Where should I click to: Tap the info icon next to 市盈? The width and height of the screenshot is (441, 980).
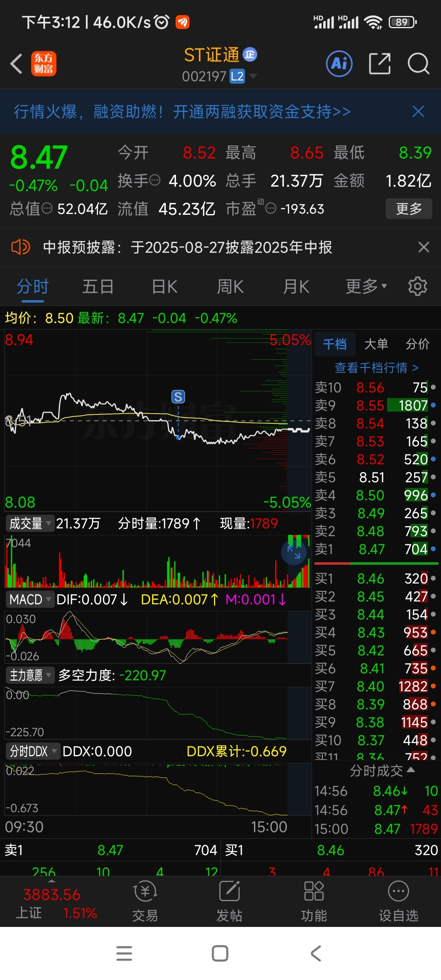(x=271, y=209)
